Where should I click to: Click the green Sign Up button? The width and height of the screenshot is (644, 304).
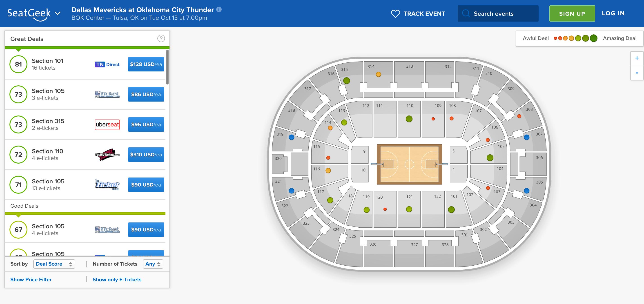click(572, 13)
